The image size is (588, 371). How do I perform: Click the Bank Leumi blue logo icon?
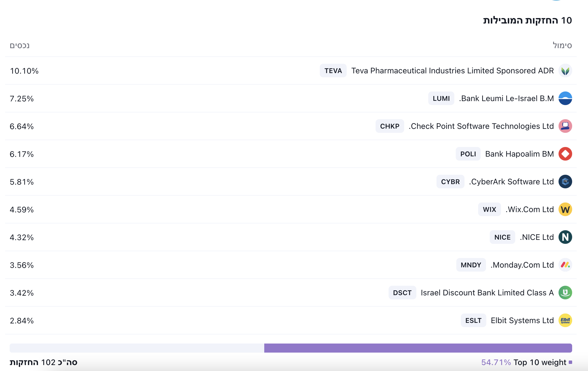(565, 98)
